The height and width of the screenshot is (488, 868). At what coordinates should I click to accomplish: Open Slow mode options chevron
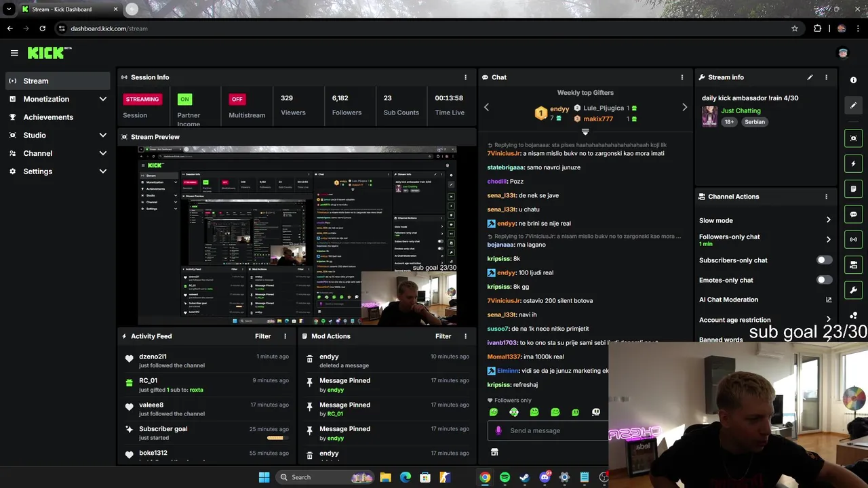point(828,220)
